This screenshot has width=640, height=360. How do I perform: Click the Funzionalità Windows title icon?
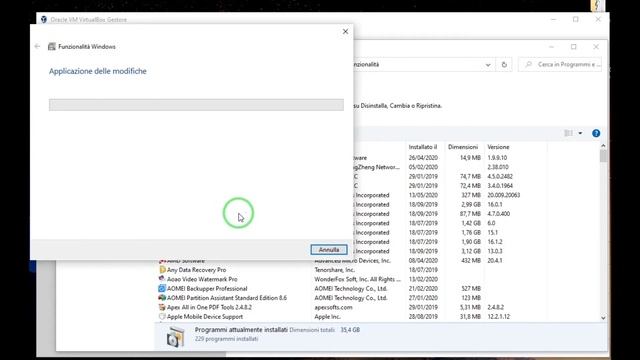[52, 47]
